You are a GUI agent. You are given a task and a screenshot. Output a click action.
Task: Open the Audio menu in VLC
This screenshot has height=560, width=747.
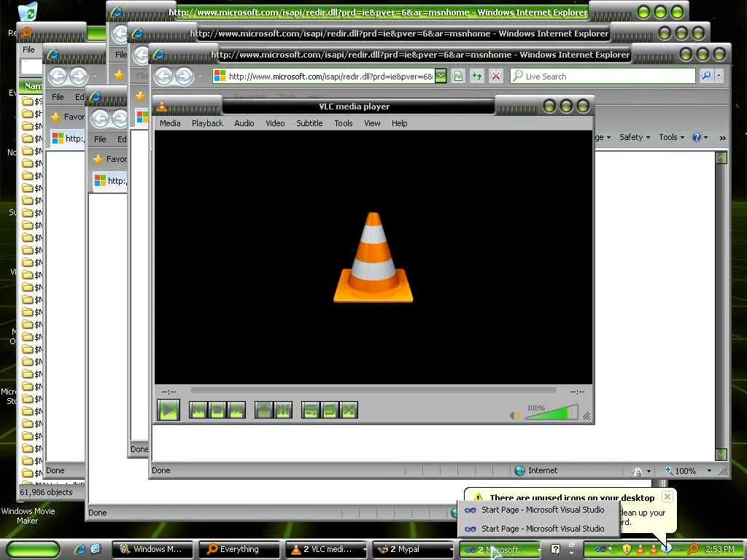click(244, 123)
